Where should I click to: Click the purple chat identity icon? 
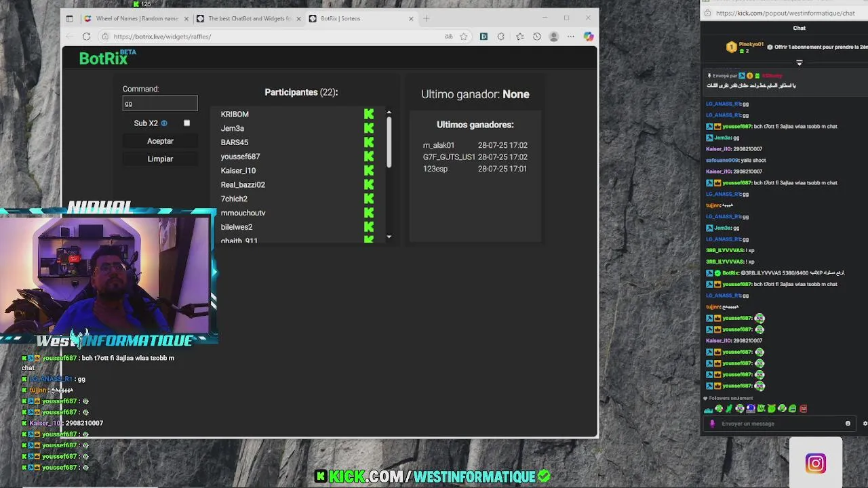pyautogui.click(x=712, y=424)
